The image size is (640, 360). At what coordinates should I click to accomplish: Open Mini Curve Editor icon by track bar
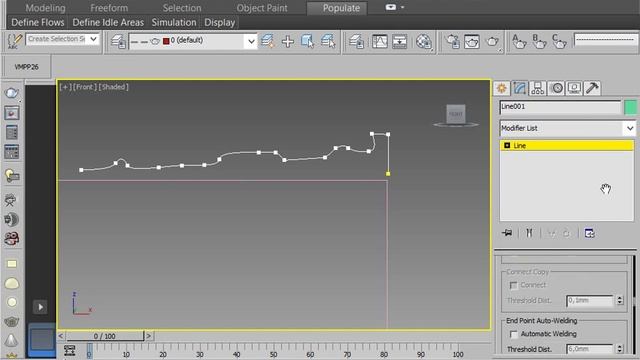pos(69,351)
